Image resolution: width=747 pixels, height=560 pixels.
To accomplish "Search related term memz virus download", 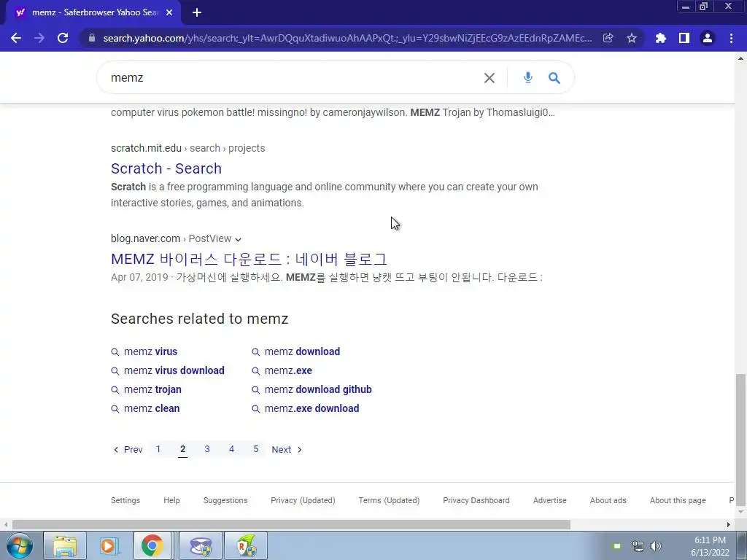I will 174,370.
